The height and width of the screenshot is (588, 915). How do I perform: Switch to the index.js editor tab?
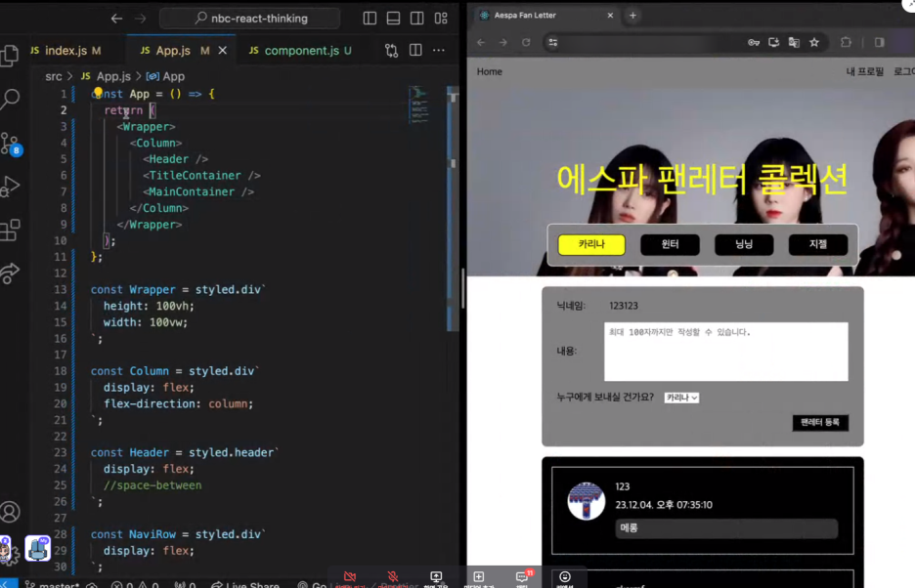pos(65,51)
